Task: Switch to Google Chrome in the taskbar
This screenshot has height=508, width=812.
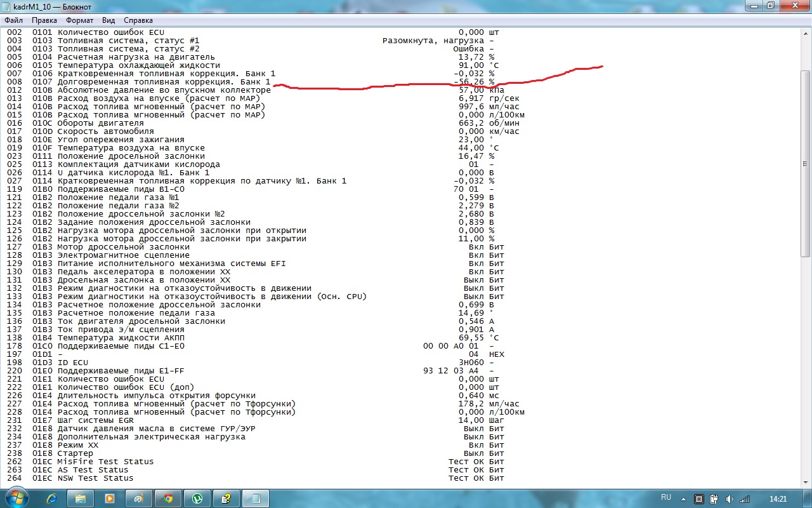Action: tap(168, 498)
